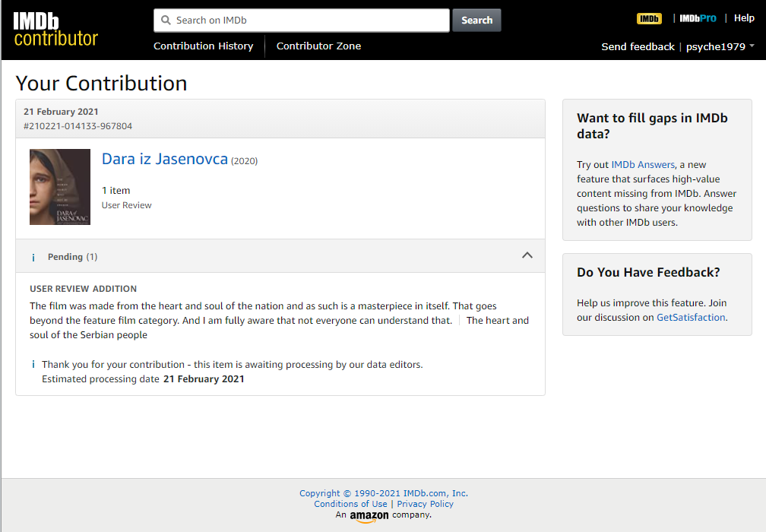Go to IMDbPro
Screen dimensions: 766x532
click(698, 18)
